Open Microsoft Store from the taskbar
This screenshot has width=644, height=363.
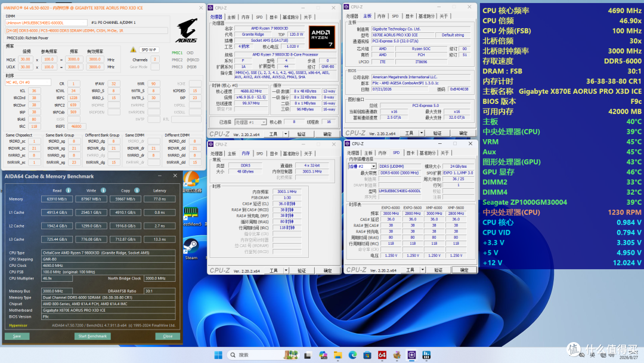point(367,355)
